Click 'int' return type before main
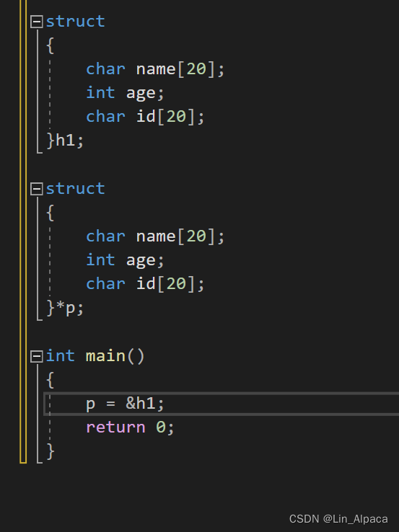The width and height of the screenshot is (399, 532). [60, 356]
